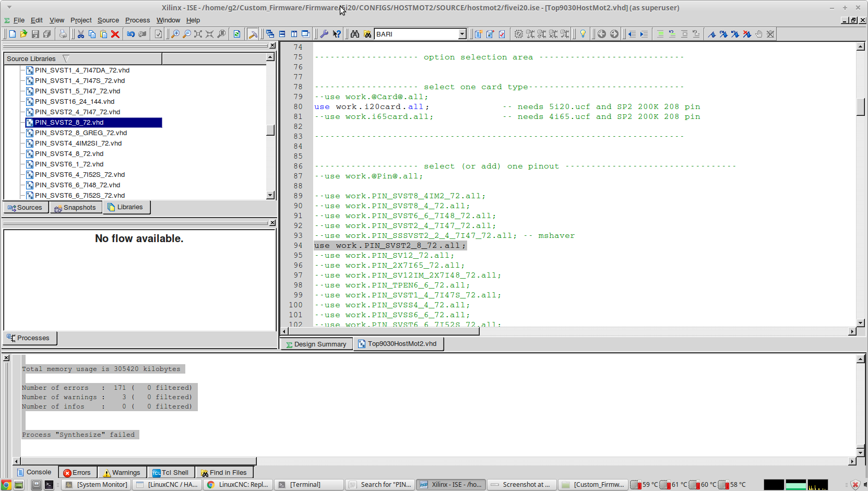Select PIN_SVST2_8_GREG_72.vhd file
868x491 pixels.
pos(80,133)
